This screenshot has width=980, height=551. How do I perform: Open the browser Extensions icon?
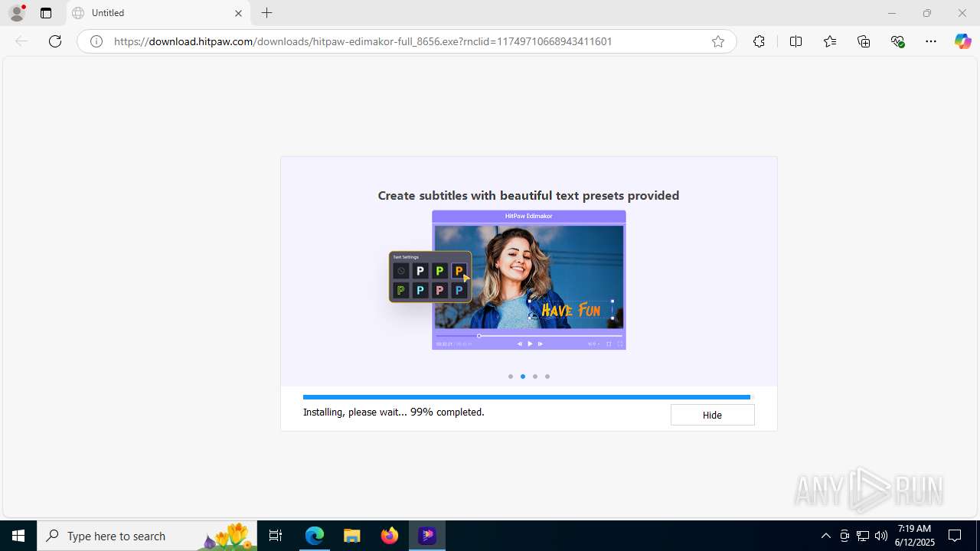pyautogui.click(x=759, y=41)
